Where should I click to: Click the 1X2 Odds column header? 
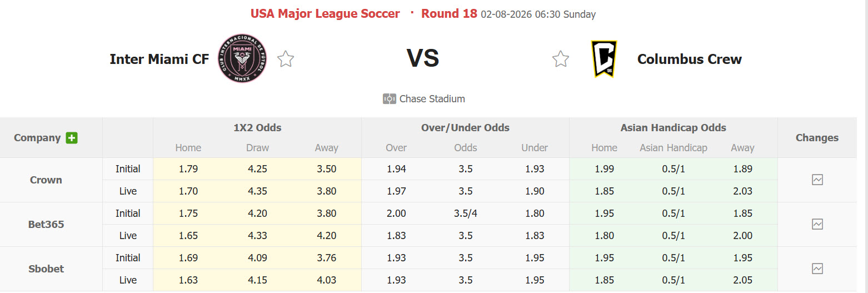click(257, 128)
